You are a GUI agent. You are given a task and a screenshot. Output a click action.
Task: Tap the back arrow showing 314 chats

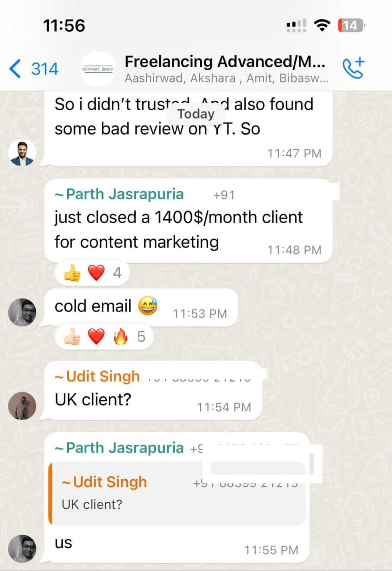tap(33, 69)
